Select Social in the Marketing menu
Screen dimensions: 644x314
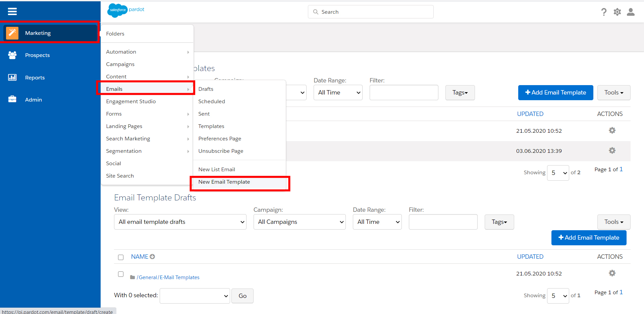tap(147, 163)
